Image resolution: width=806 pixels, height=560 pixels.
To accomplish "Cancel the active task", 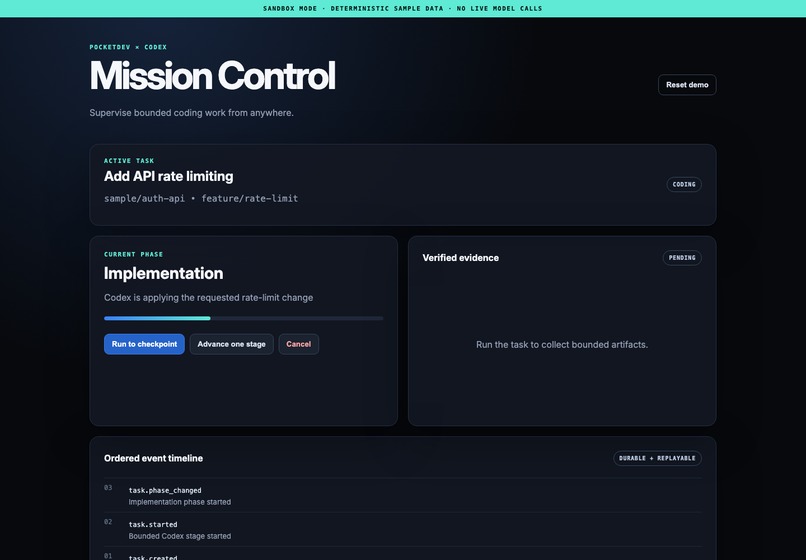I will [299, 344].
